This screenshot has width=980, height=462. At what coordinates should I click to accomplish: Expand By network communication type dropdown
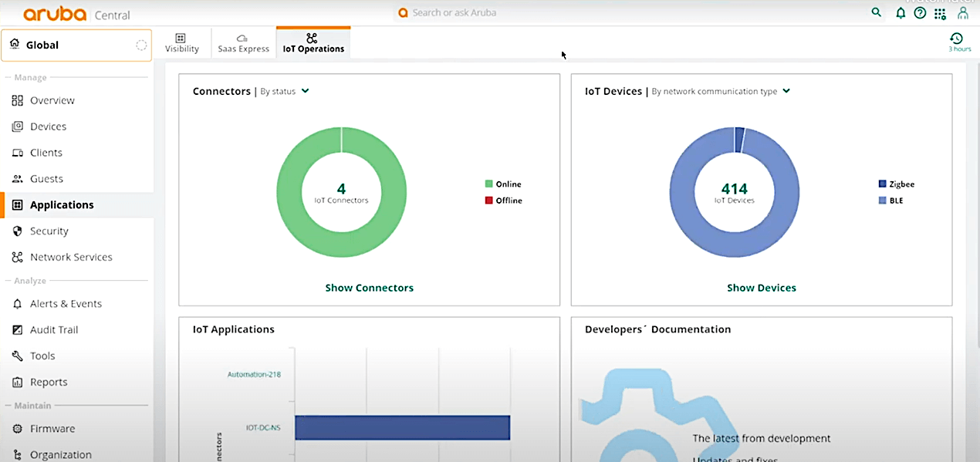721,91
